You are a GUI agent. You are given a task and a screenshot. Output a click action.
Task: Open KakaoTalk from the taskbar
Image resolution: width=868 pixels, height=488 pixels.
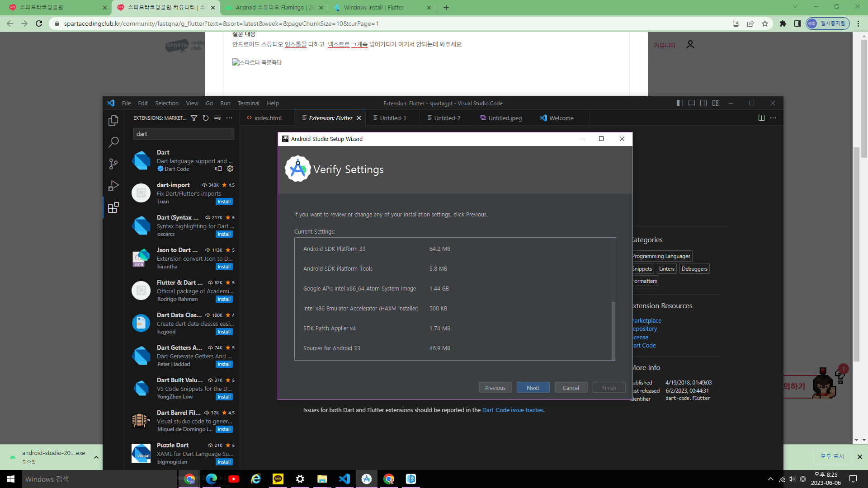click(x=278, y=479)
